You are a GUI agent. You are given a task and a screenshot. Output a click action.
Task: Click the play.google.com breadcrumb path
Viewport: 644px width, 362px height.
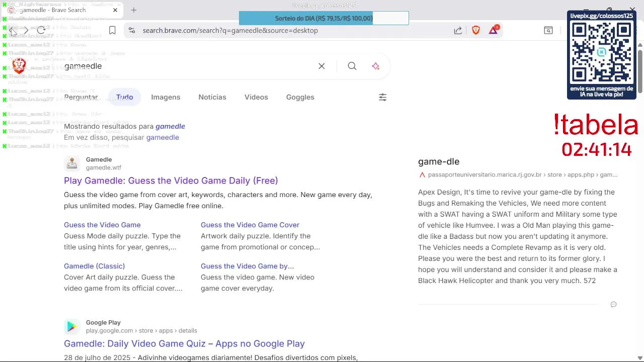141,330
